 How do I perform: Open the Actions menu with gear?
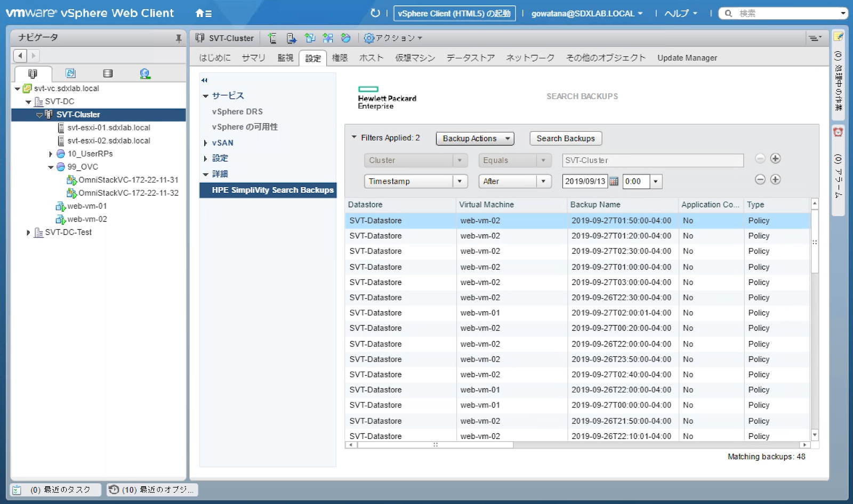pos(393,38)
